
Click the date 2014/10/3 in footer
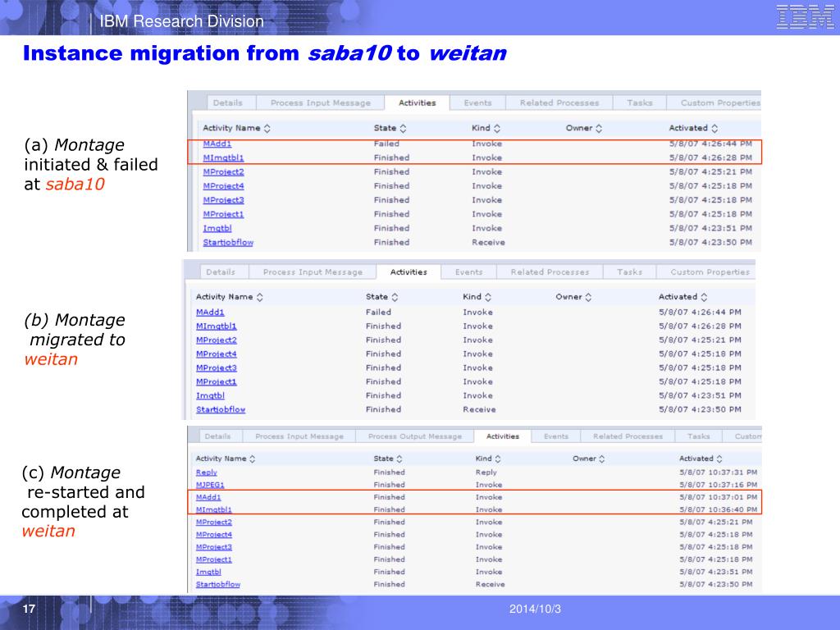pyautogui.click(x=535, y=609)
